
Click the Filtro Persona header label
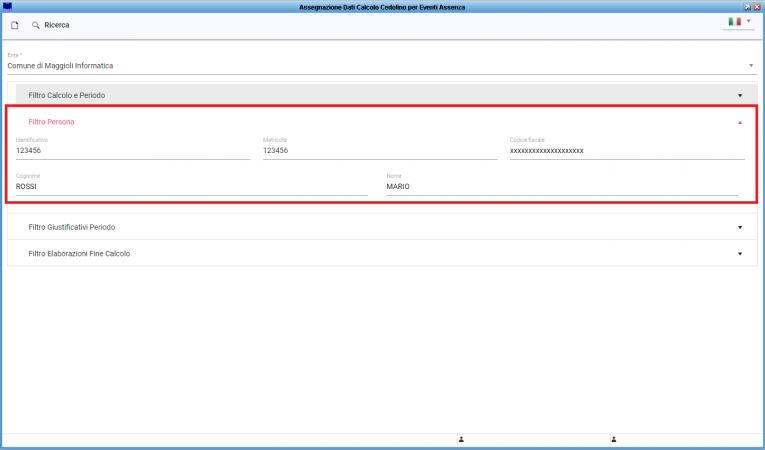(x=51, y=122)
